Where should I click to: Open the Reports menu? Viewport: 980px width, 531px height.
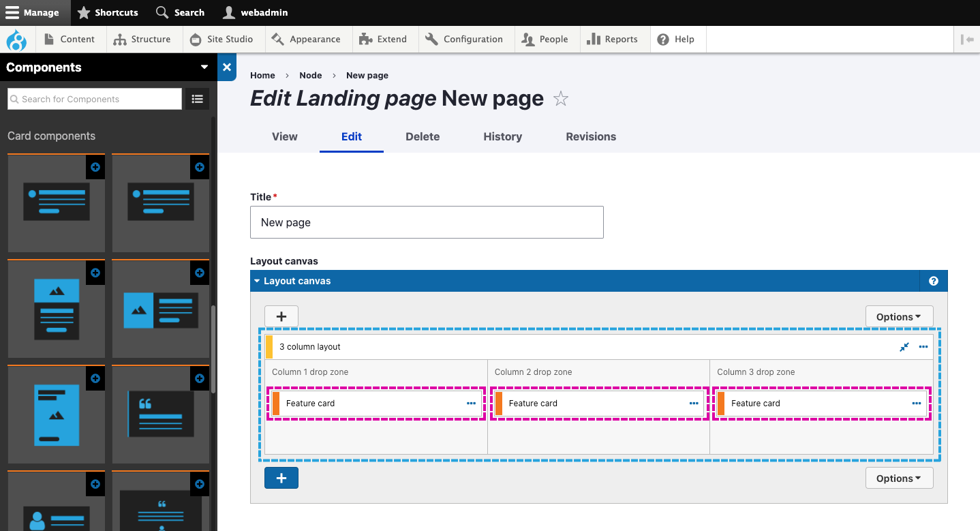coord(613,39)
